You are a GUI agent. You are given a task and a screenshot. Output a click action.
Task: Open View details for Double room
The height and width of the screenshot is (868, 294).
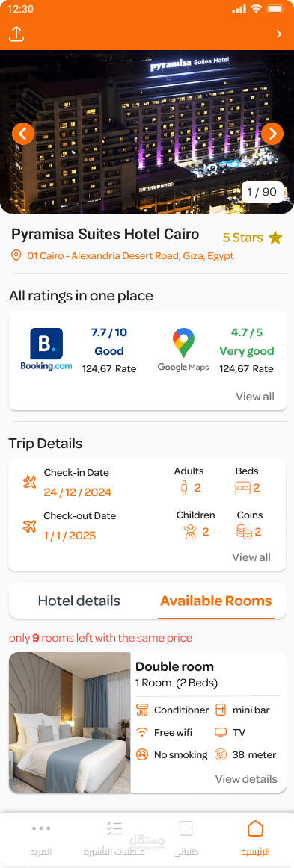[x=246, y=779]
